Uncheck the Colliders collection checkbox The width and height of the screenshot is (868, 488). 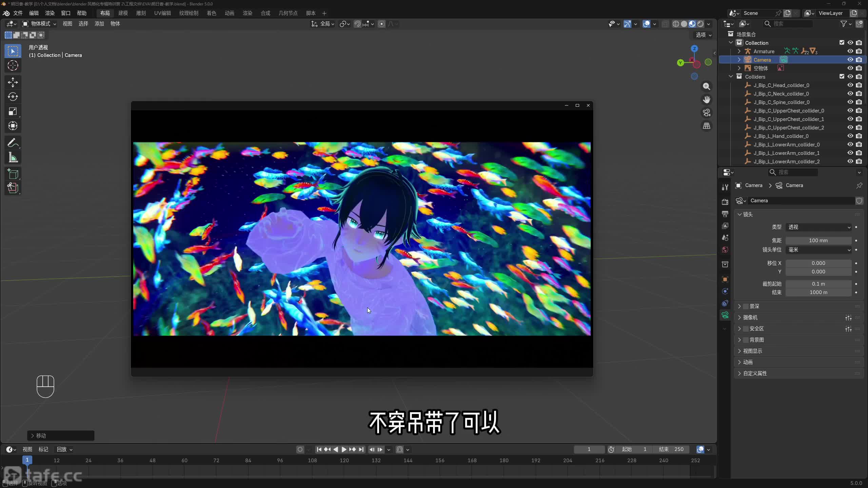842,77
